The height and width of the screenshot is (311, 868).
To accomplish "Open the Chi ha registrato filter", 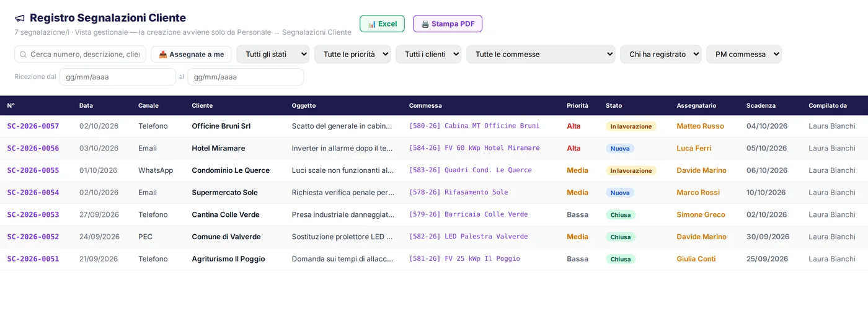I will click(660, 55).
